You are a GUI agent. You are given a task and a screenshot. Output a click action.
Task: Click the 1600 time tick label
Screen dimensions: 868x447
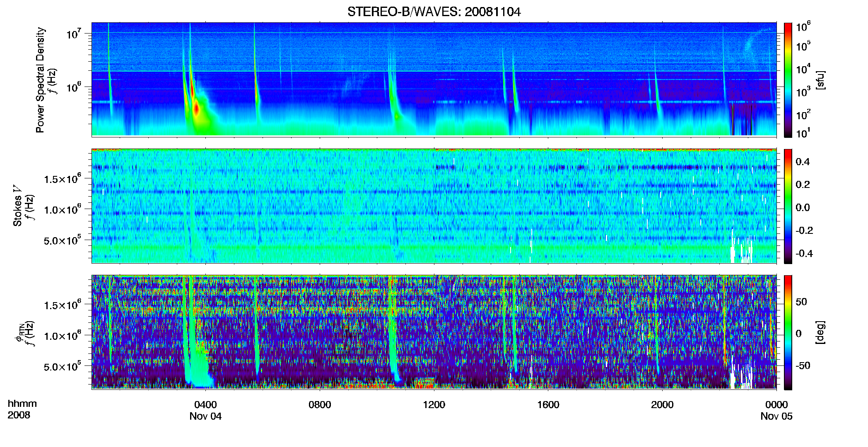tap(548, 405)
